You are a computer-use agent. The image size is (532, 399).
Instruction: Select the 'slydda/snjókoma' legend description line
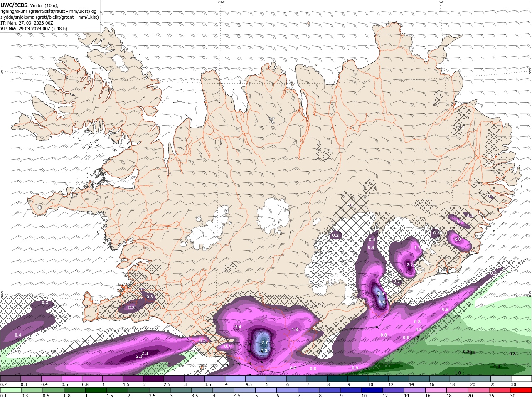click(49, 17)
